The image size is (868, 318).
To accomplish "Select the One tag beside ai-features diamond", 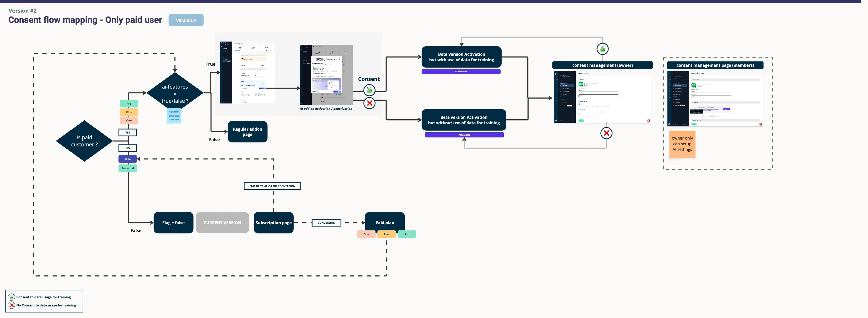I will click(x=129, y=120).
